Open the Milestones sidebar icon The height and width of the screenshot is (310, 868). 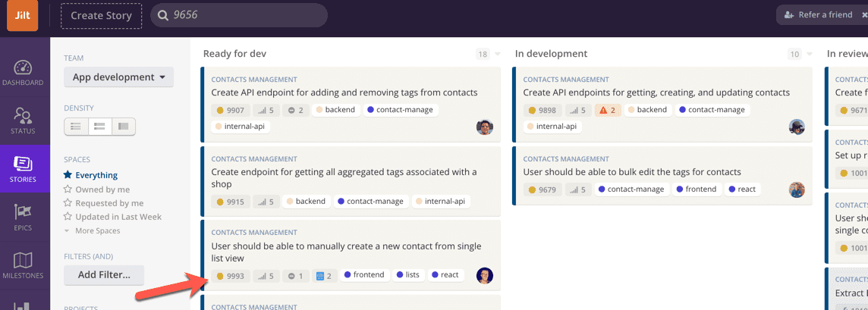click(x=23, y=265)
